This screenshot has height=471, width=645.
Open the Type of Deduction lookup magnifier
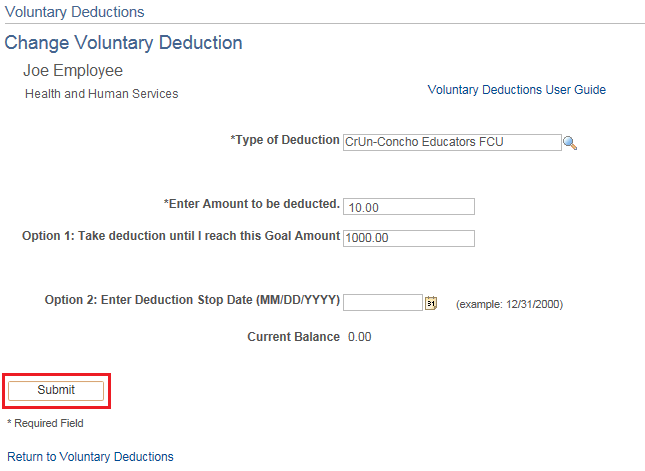(570, 143)
